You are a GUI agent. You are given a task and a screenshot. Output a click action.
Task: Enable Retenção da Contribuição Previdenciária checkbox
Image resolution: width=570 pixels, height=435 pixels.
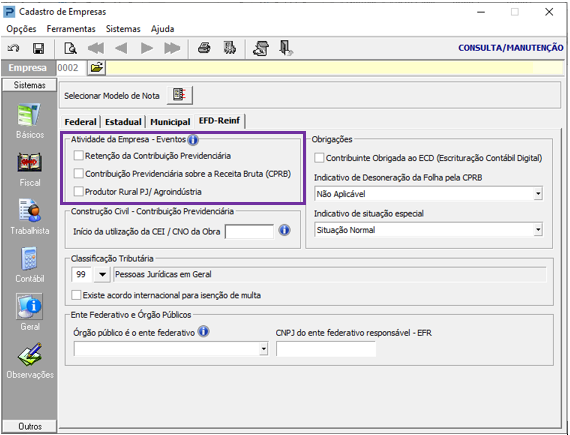(79, 156)
